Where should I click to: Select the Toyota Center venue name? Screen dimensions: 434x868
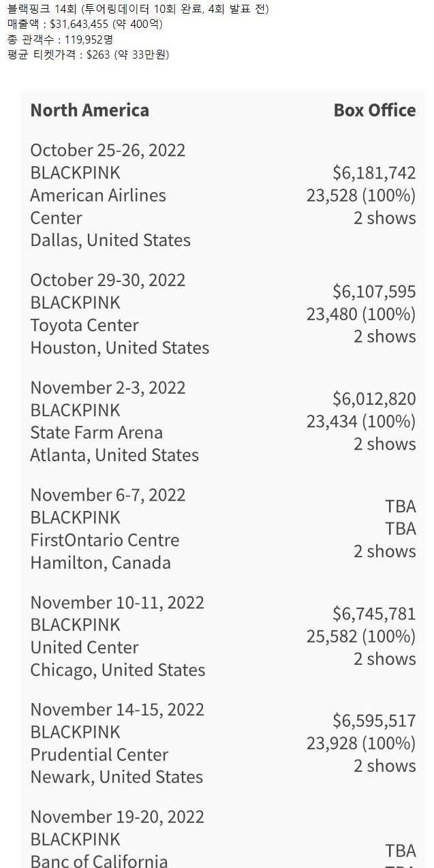(84, 325)
